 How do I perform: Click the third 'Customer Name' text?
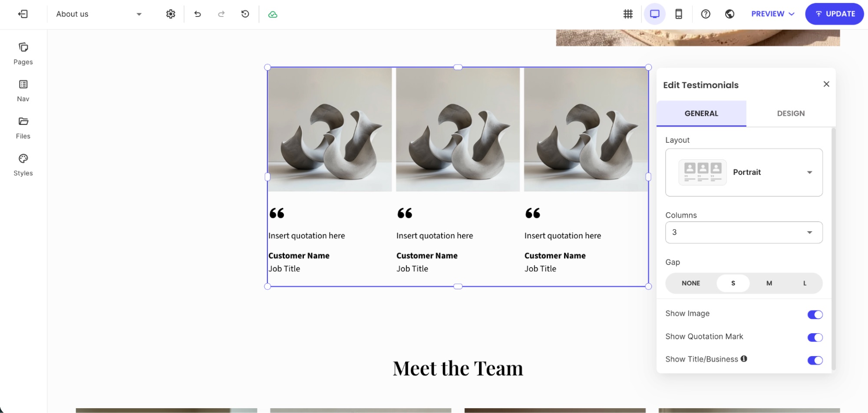[555, 256]
